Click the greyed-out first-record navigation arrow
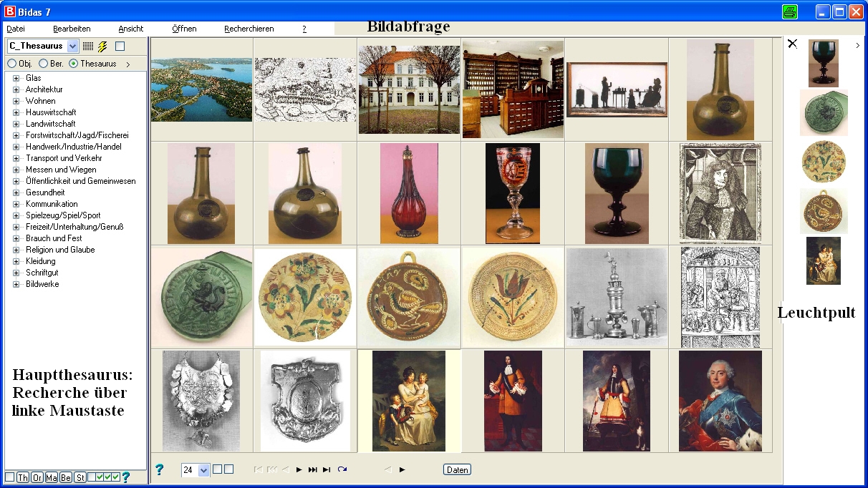Viewport: 868px width, 488px height. 259,469
